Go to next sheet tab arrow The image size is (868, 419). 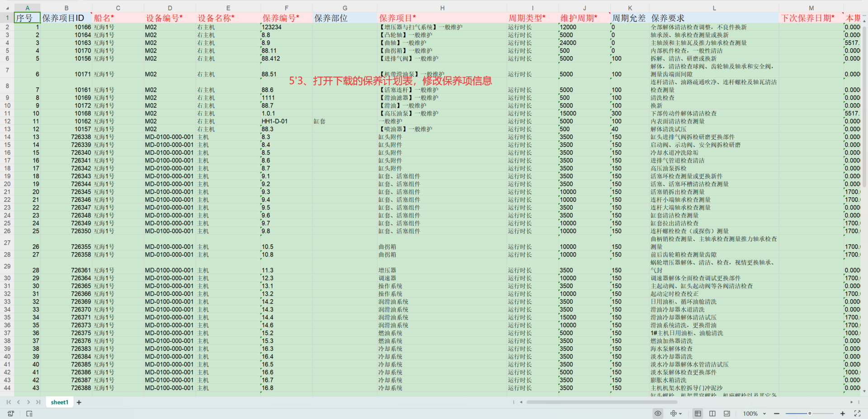[28, 402]
